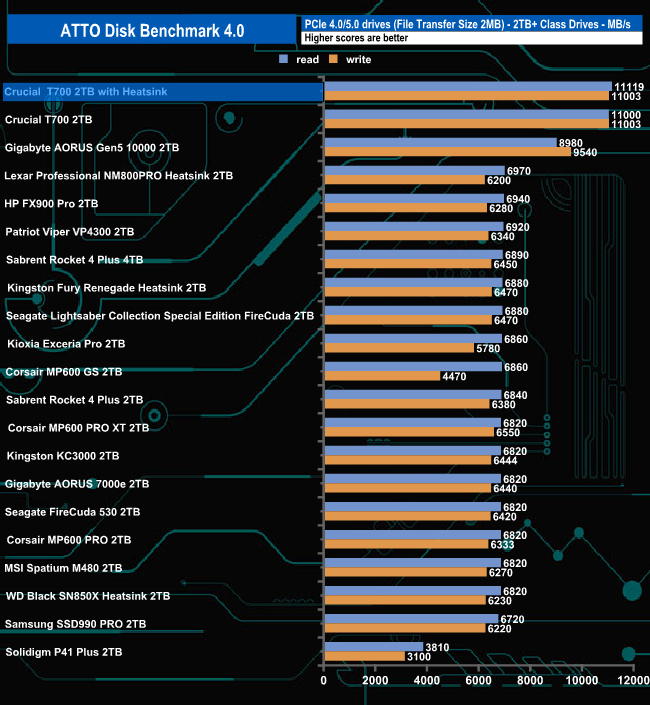This screenshot has width=650, height=705.
Task: Click the Corsair MP600 PRO 2TB label
Action: [x=69, y=540]
